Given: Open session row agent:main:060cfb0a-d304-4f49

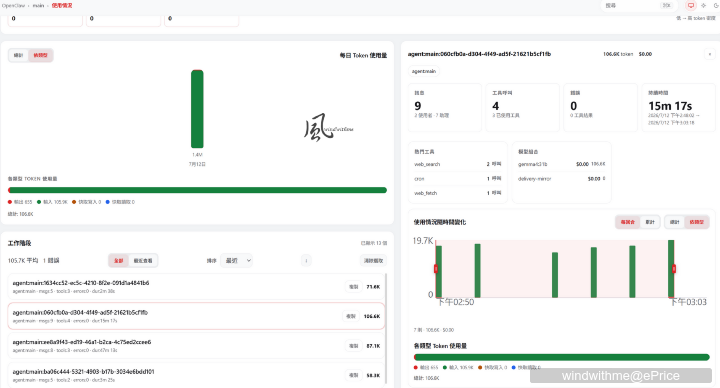Looking at the screenshot, I should (197, 316).
